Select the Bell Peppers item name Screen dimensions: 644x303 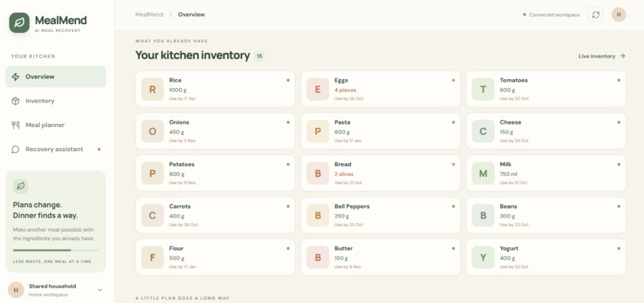click(x=352, y=206)
